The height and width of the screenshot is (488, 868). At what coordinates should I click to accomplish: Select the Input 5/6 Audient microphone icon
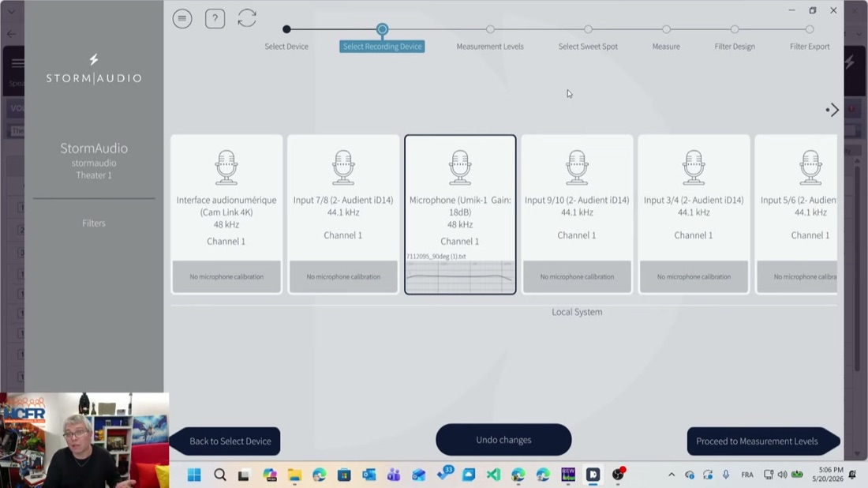click(x=810, y=167)
